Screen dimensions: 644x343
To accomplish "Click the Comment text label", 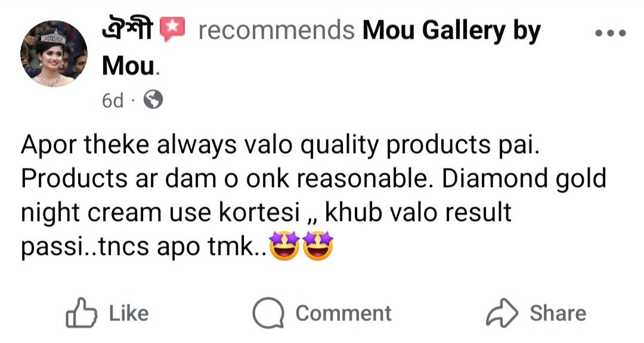I will [x=343, y=313].
